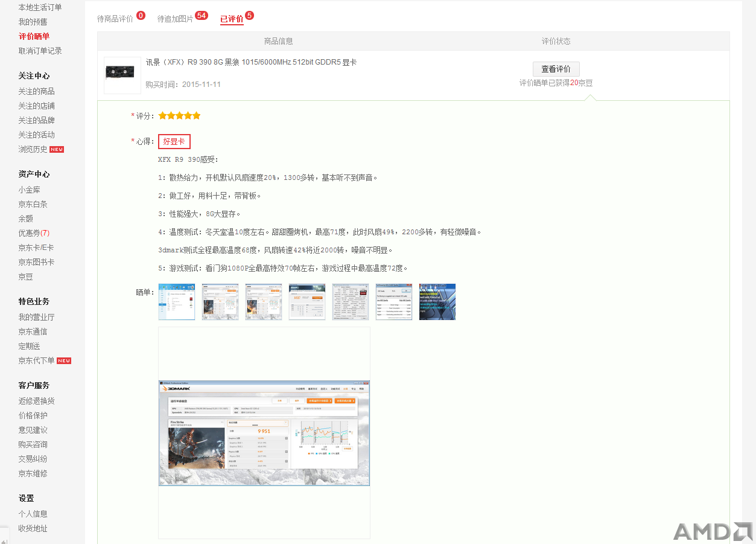This screenshot has height=544, width=756.
Task: Open 定期送 link
Action: coord(29,346)
